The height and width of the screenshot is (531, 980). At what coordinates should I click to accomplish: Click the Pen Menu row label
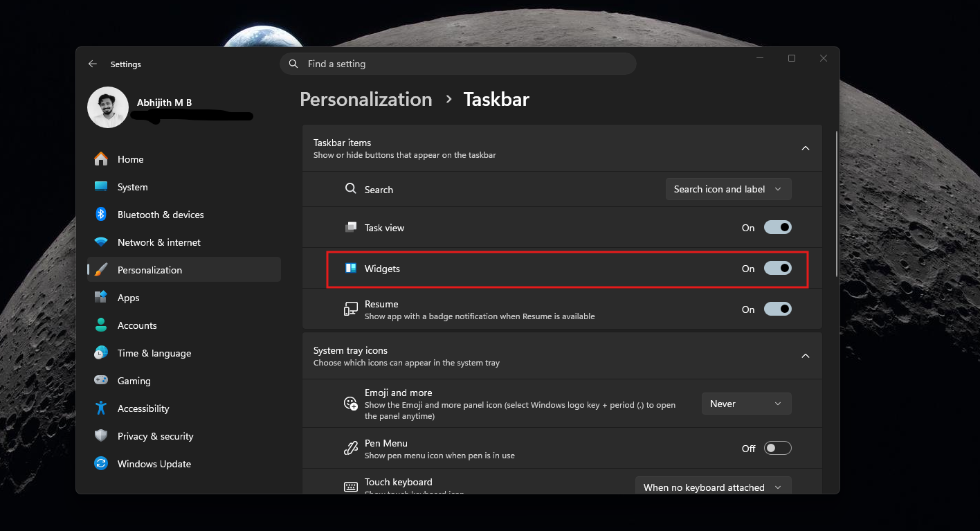coord(386,443)
